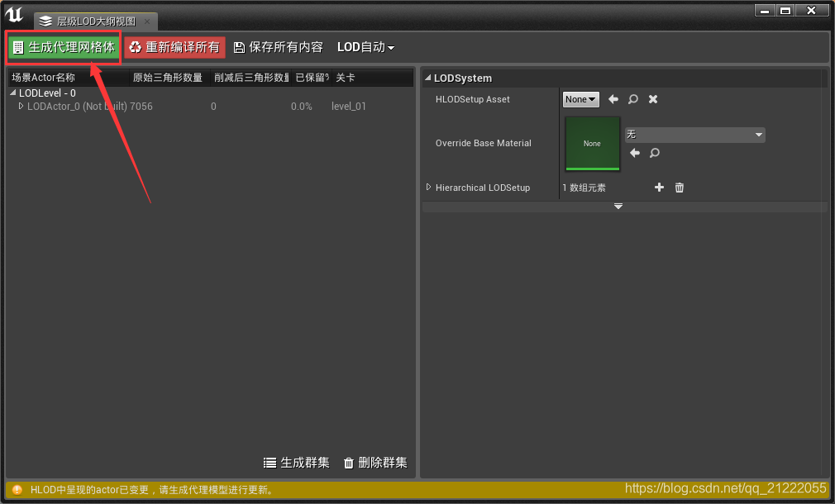Click the 已保留 column header
835x504 pixels.
click(312, 78)
